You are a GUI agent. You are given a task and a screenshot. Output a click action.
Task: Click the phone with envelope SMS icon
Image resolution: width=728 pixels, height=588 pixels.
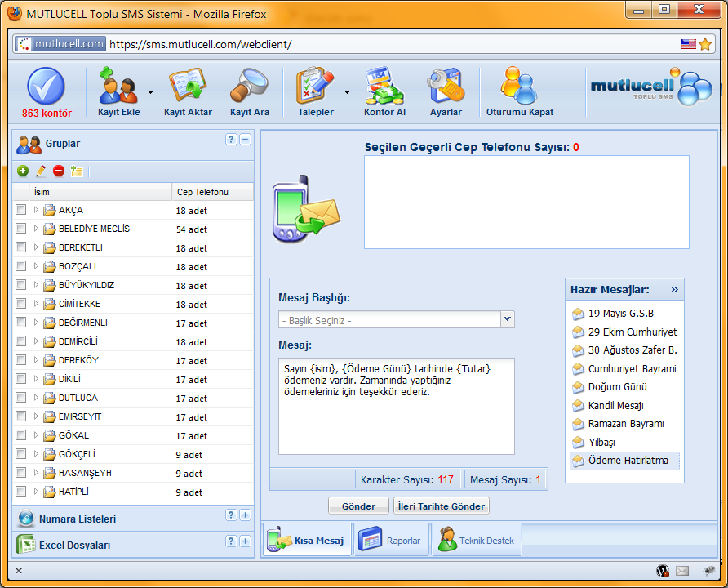(x=306, y=209)
